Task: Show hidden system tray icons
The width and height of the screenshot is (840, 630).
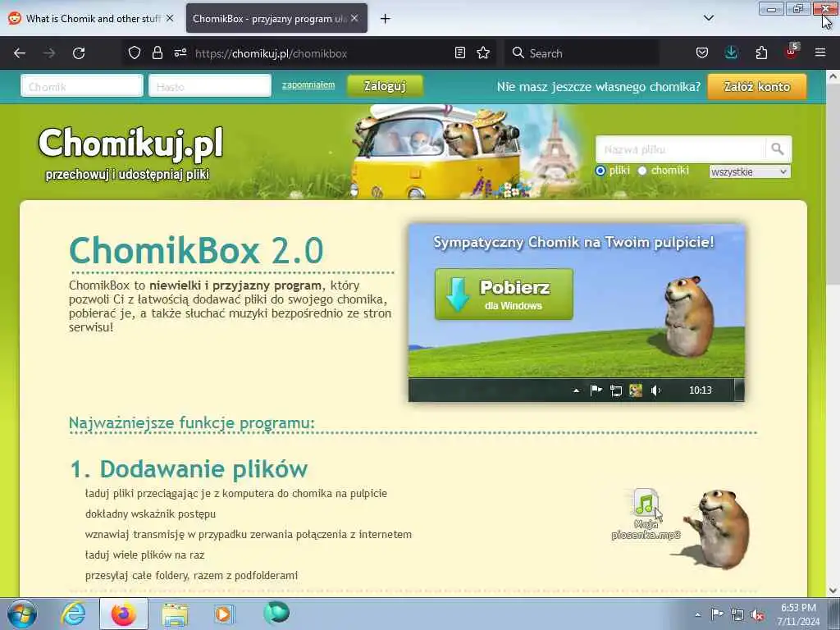Action: coord(697,614)
